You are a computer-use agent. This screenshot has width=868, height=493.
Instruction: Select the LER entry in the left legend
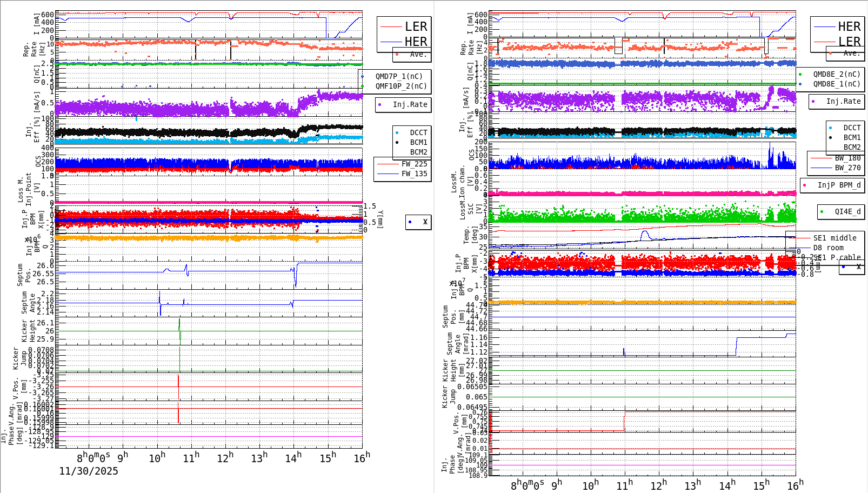click(416, 26)
